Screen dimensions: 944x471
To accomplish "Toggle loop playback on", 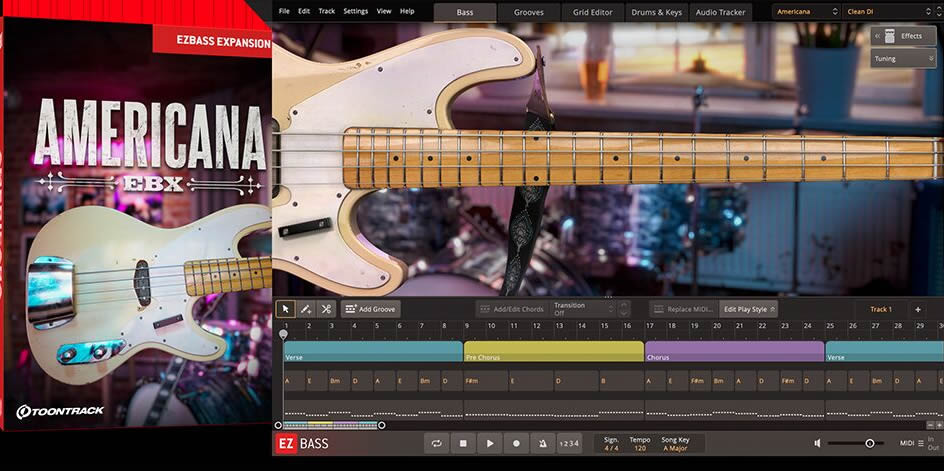I will [436, 443].
